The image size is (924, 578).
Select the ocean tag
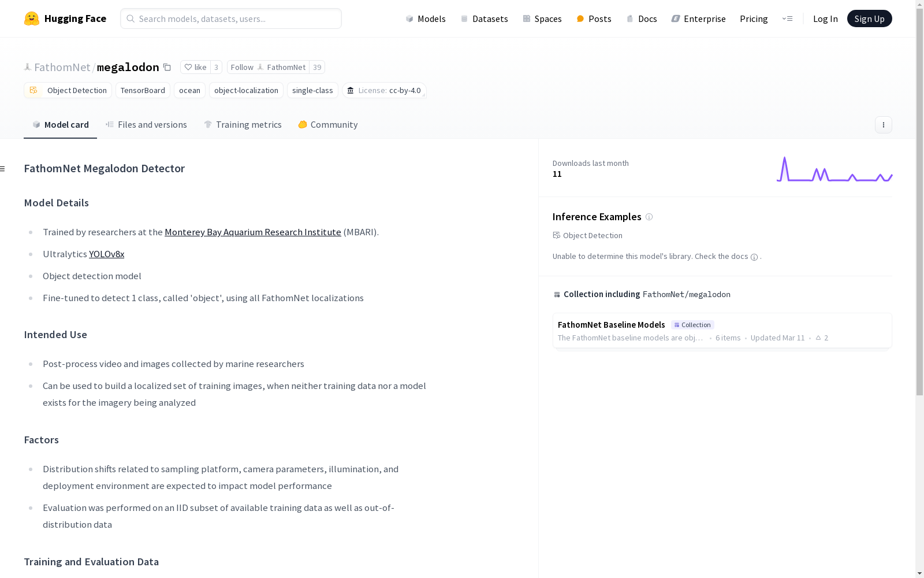point(189,90)
